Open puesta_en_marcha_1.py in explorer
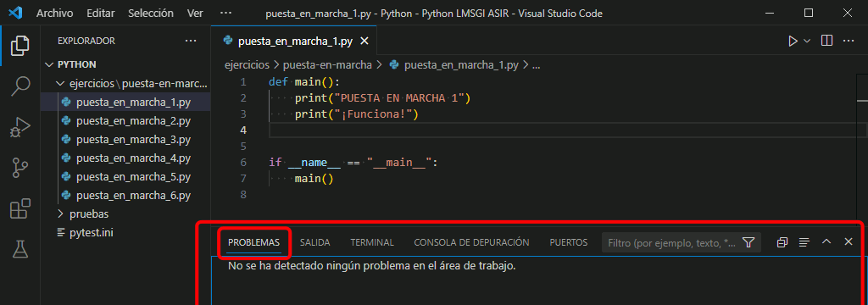This screenshot has height=305, width=868. pos(125,102)
